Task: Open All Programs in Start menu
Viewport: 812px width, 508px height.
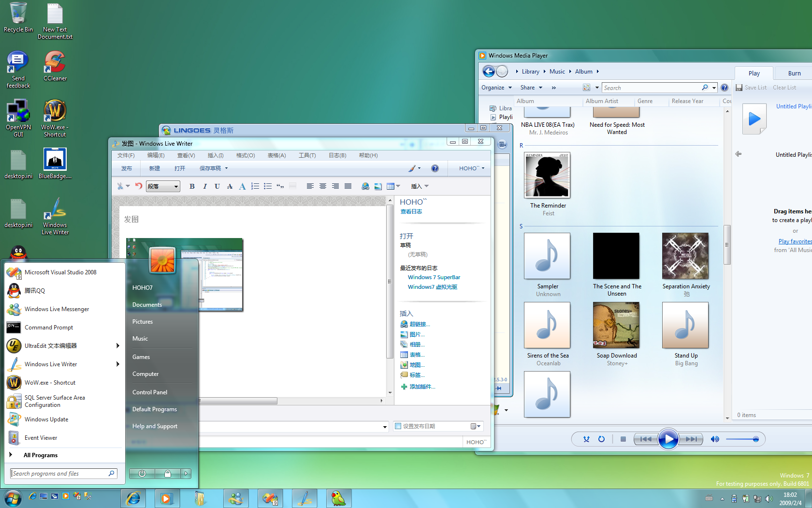Action: pyautogui.click(x=41, y=455)
